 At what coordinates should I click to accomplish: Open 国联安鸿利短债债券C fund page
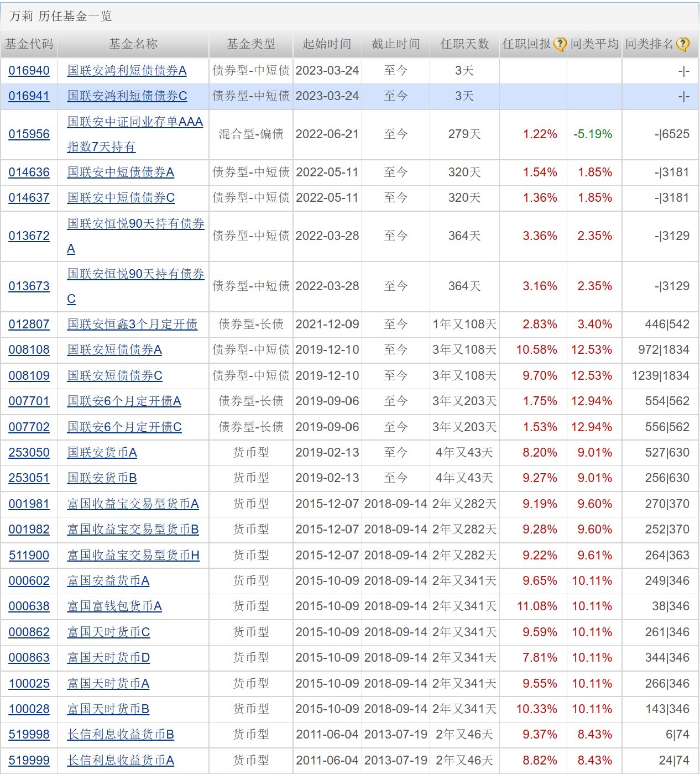click(127, 96)
